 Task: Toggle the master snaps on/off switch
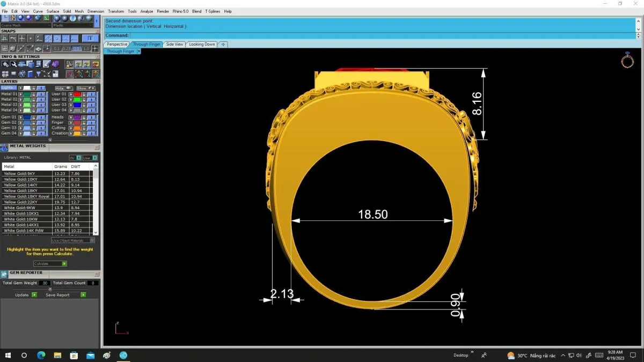[90, 38]
